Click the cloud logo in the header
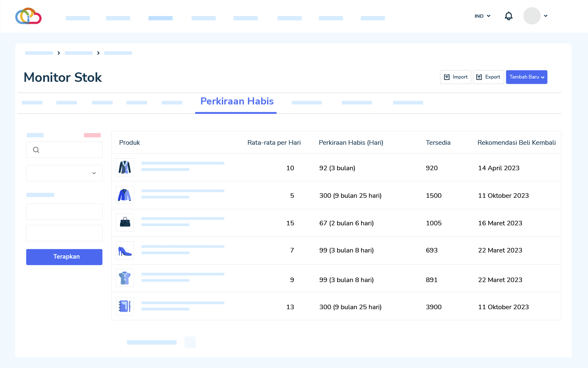588x368 pixels. click(x=28, y=16)
